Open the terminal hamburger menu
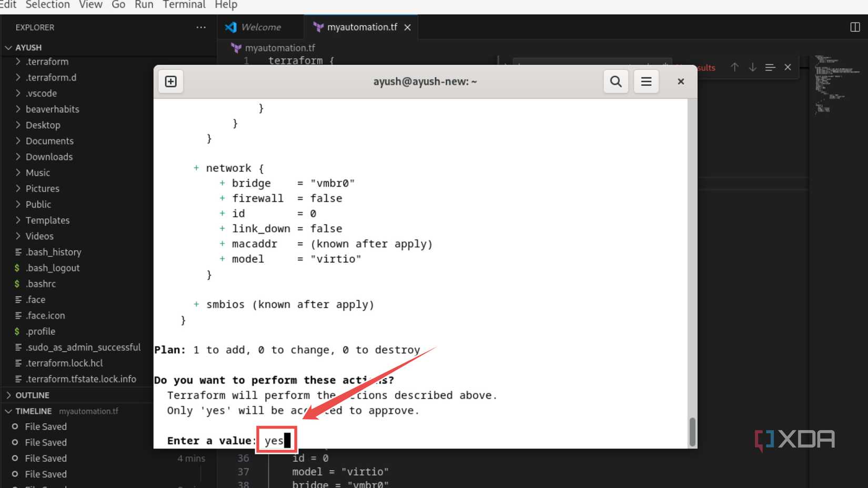Image resolution: width=868 pixels, height=488 pixels. (x=646, y=81)
